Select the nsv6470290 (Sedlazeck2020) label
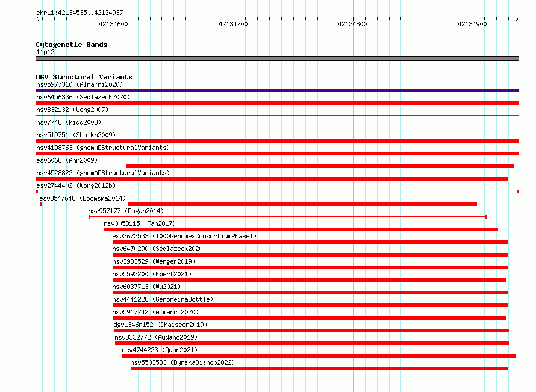This screenshot has width=536, height=392. point(159,249)
